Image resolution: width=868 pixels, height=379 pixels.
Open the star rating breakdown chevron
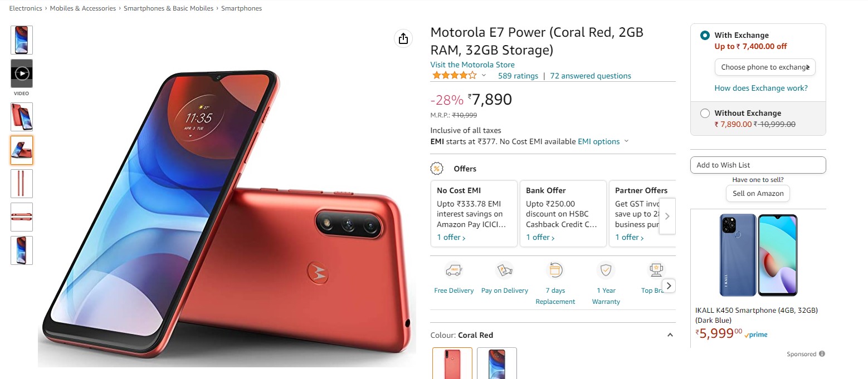point(484,76)
